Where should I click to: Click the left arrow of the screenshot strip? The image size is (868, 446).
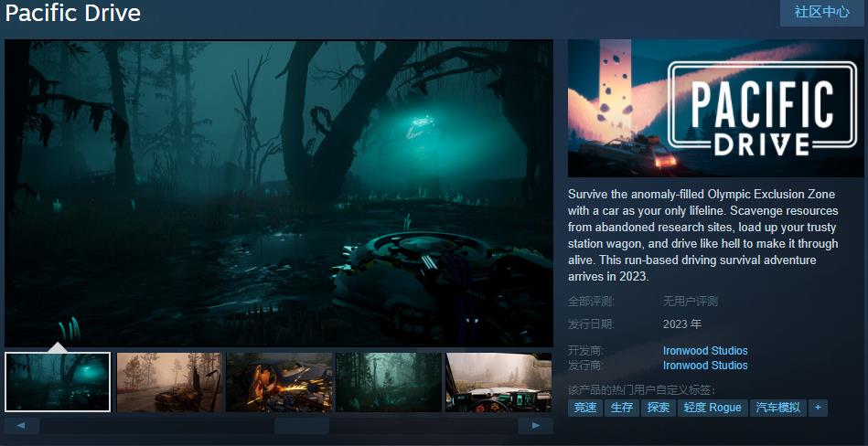[22, 426]
